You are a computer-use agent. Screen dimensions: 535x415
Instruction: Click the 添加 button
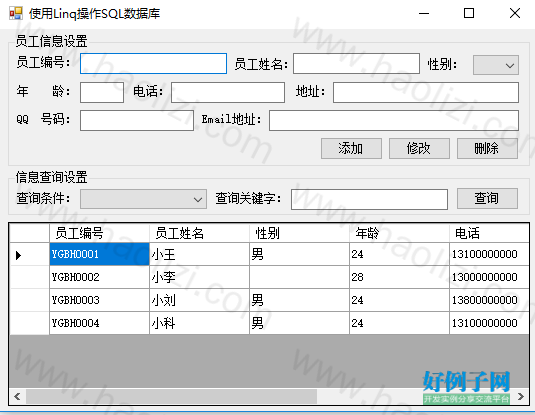coord(351,148)
